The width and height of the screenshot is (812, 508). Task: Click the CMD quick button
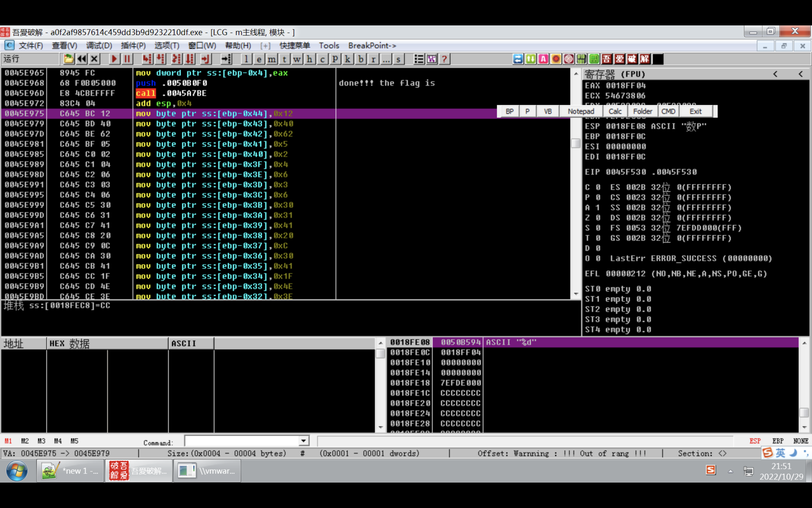[x=668, y=111]
